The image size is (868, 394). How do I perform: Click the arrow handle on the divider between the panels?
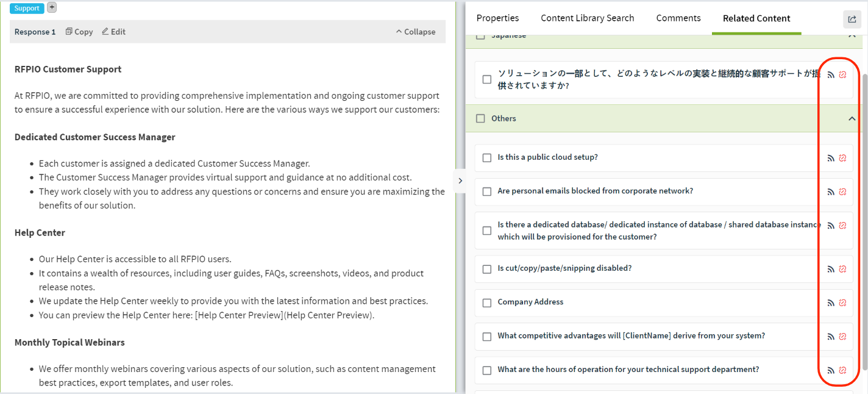coord(460,181)
